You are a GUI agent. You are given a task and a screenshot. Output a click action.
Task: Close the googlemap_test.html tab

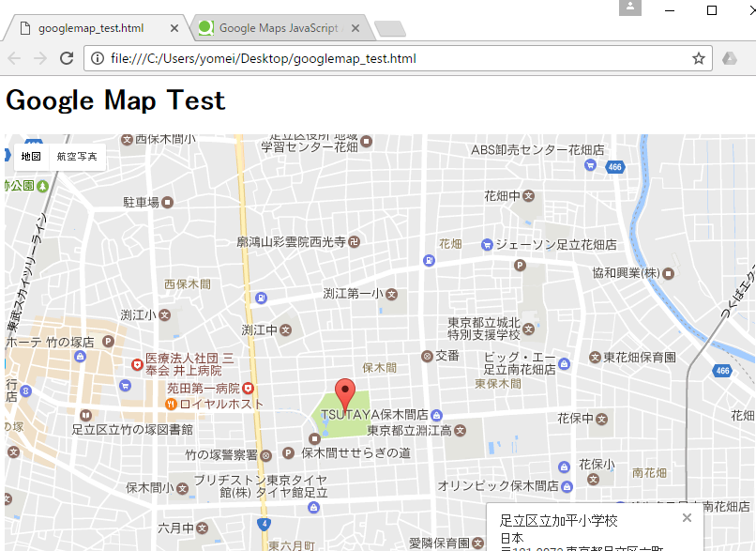coord(174,28)
